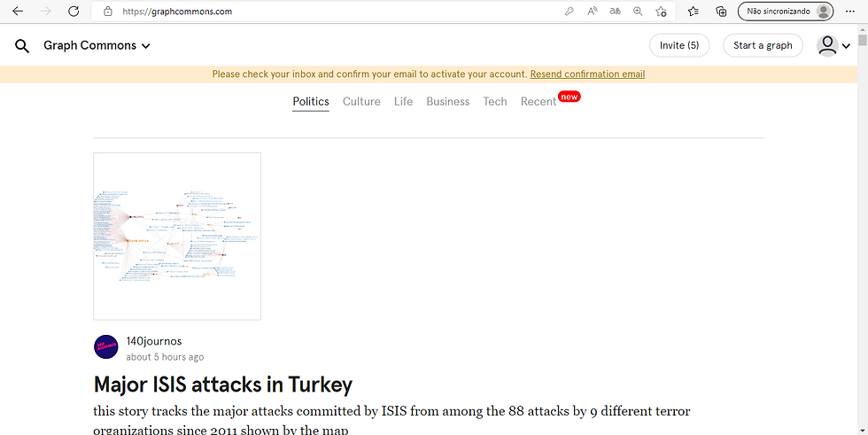Click the site lock info icon
Viewport: 868px width, 435px height.
pyautogui.click(x=108, y=11)
